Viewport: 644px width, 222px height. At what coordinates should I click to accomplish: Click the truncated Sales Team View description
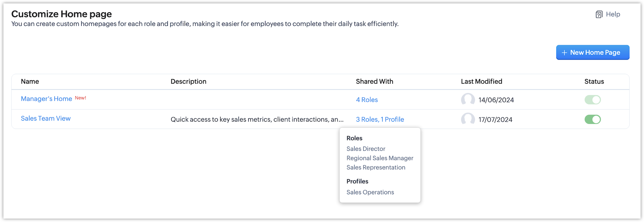[257, 119]
